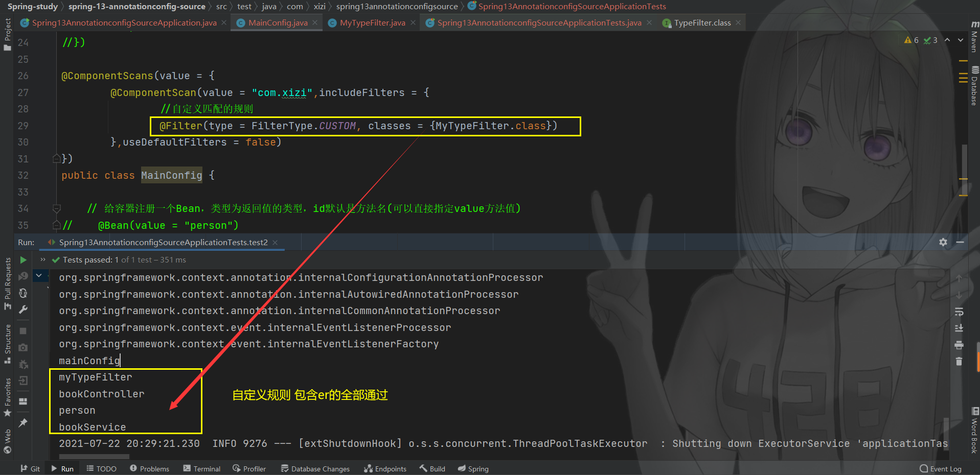
Task: Open the Event Log
Action: (x=941, y=468)
